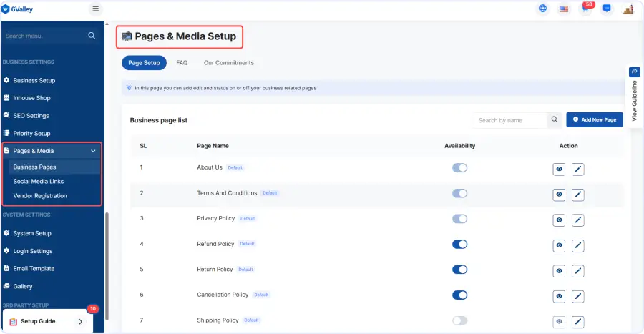The width and height of the screenshot is (644, 334).
Task: Switch to the FAQ tab
Action: 182,63
